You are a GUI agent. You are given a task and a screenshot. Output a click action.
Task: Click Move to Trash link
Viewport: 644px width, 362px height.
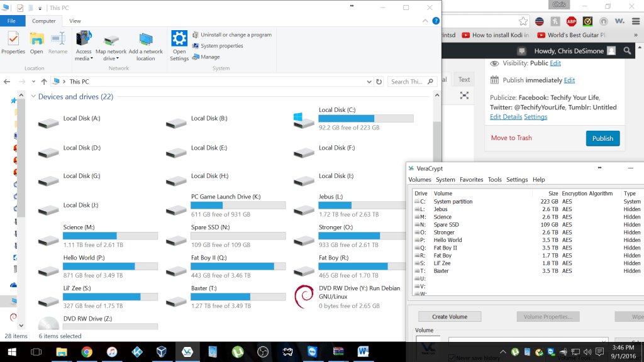pos(511,138)
